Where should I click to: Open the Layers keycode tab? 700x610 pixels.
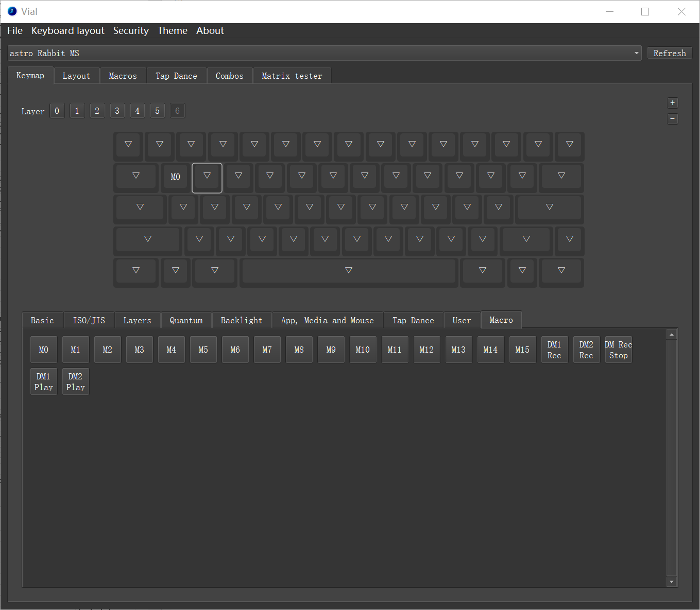[x=138, y=320]
